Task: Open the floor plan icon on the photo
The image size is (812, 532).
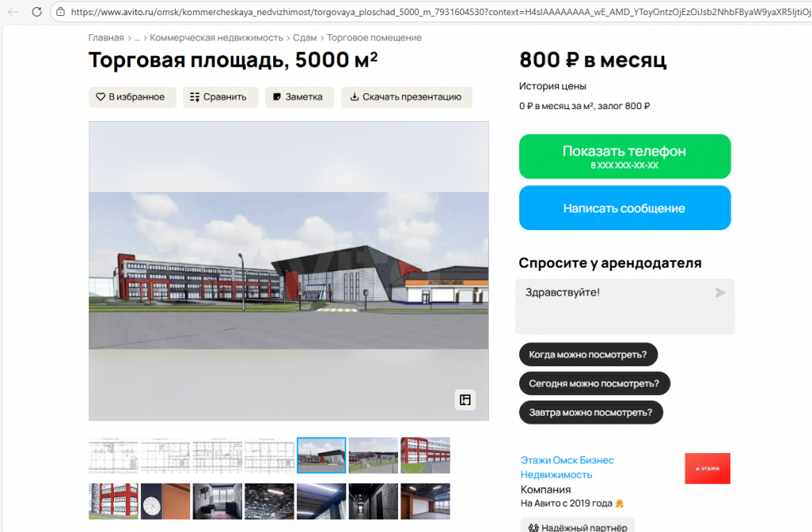Action: tap(465, 400)
